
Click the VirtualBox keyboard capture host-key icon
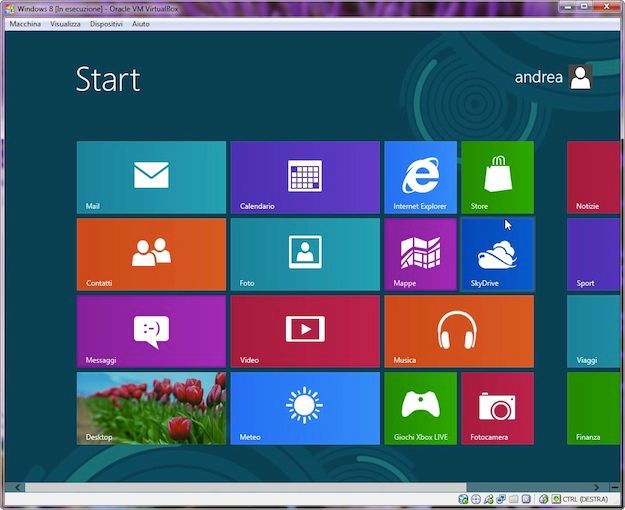[556, 499]
